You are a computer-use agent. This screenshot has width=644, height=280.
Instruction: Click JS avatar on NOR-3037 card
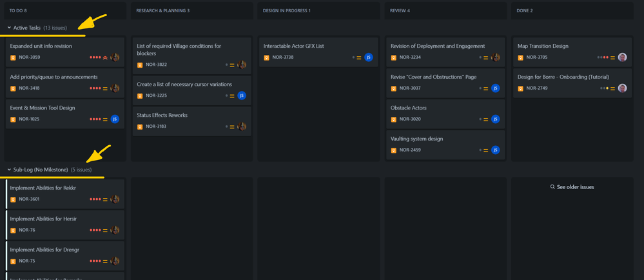(x=496, y=88)
